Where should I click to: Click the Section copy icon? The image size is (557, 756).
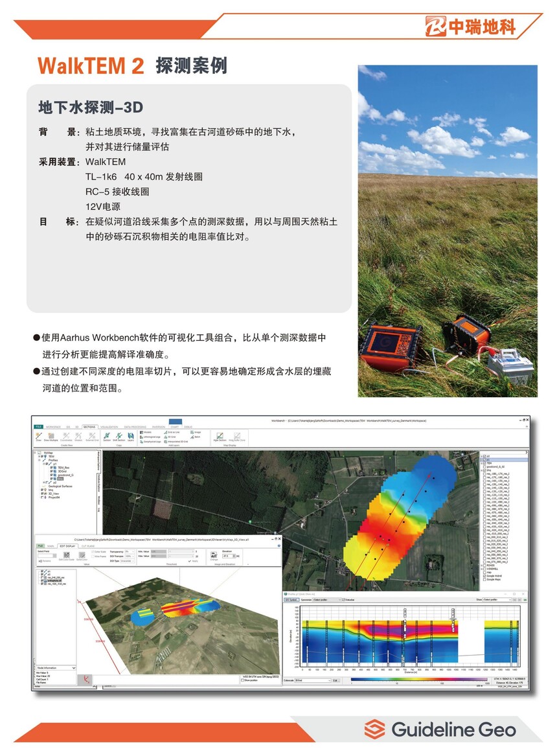click(x=107, y=437)
